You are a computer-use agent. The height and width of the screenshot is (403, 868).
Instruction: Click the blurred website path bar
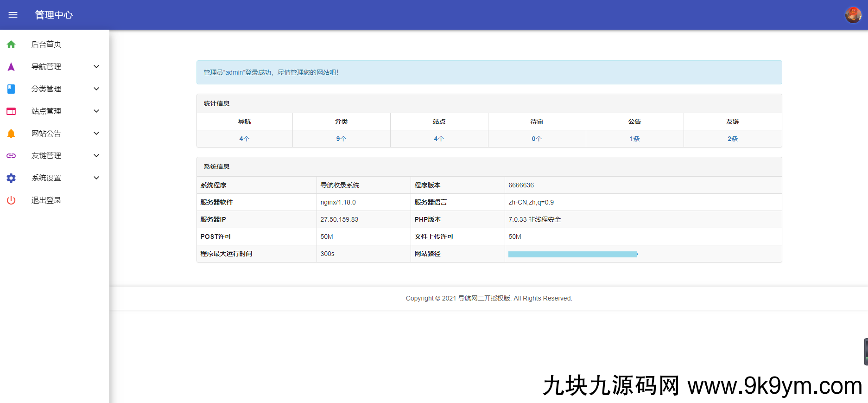tap(573, 254)
